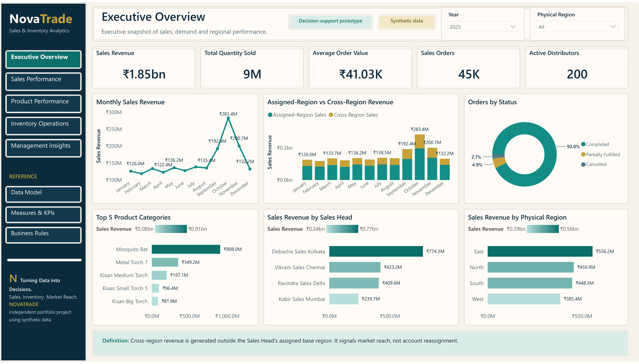Click the Decision-support prototype badge
Image resolution: width=639 pixels, height=364 pixels.
click(330, 22)
